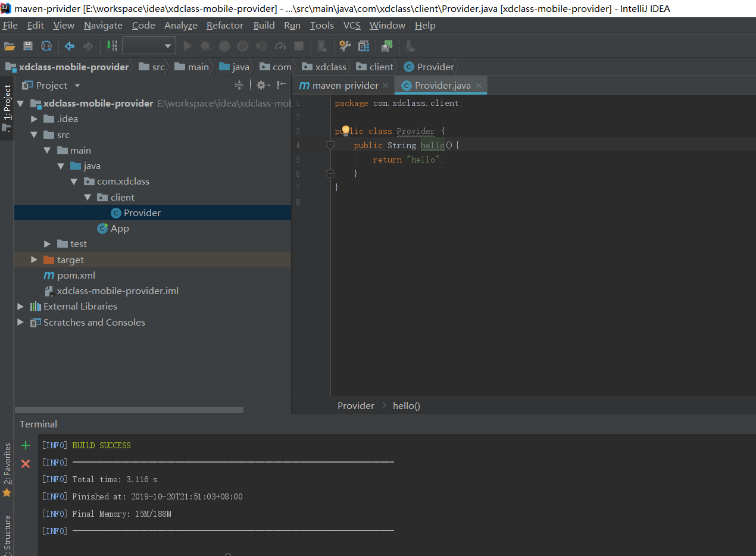Open IDE Settings via the wrench icon
Viewport: 756px width, 556px height.
coord(345,46)
